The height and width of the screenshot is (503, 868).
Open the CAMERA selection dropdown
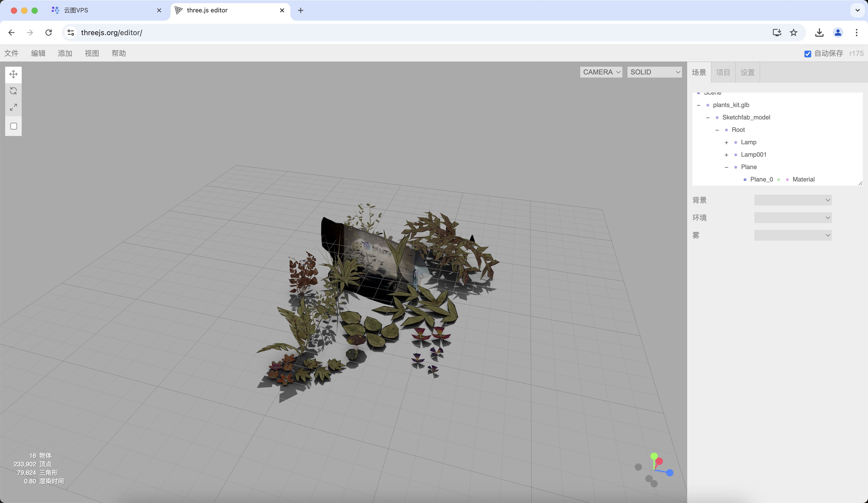coord(601,72)
